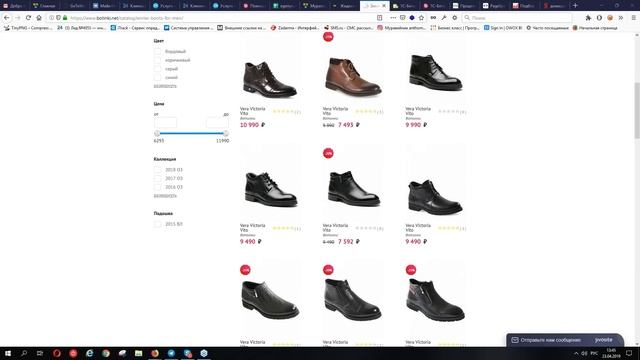Focus the 'до' maximum price input
Viewport: 640px width, 360px height.
217,122
